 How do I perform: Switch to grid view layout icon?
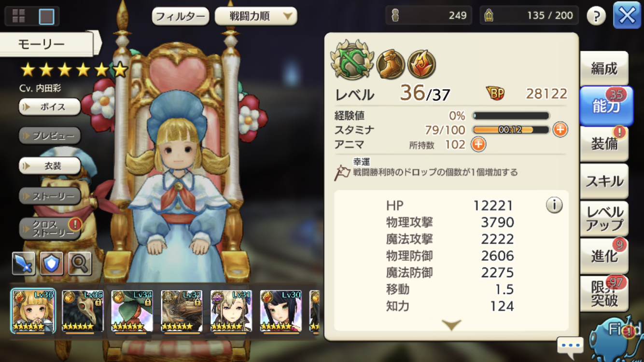(x=19, y=16)
